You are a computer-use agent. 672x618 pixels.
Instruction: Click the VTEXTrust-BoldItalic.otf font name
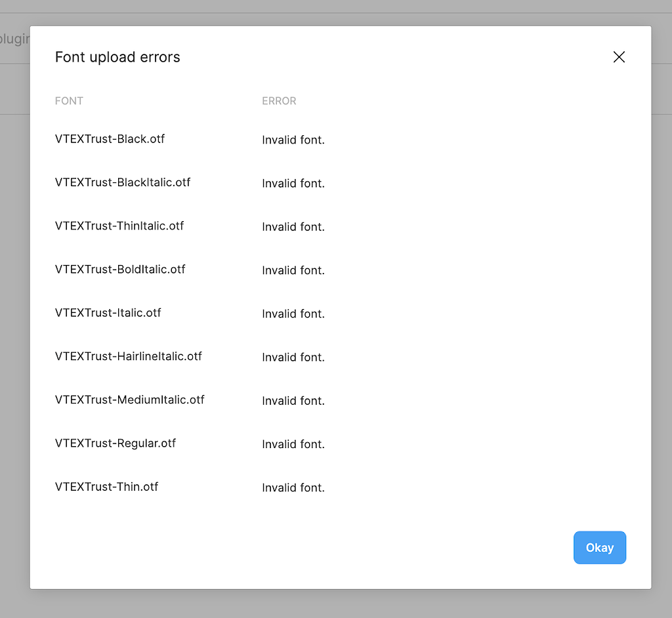[x=120, y=269]
